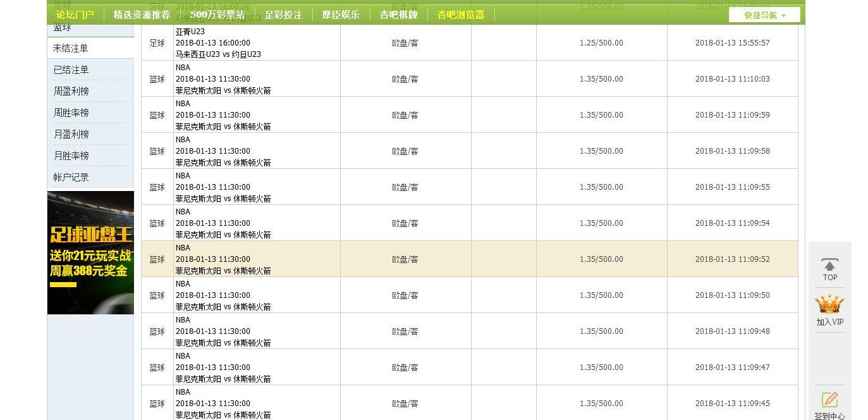
Task: Click timestamp 2018-01-13 11:09:59
Action: tap(732, 115)
